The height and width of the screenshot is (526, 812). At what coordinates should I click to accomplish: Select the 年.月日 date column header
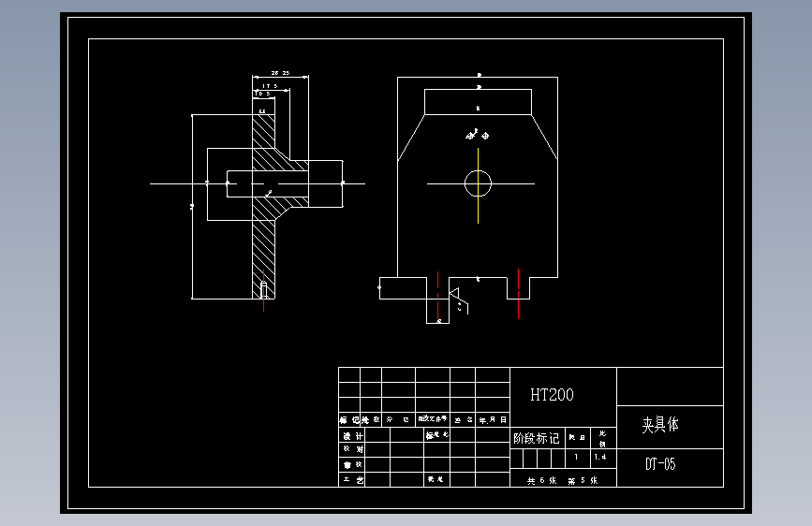pos(493,420)
